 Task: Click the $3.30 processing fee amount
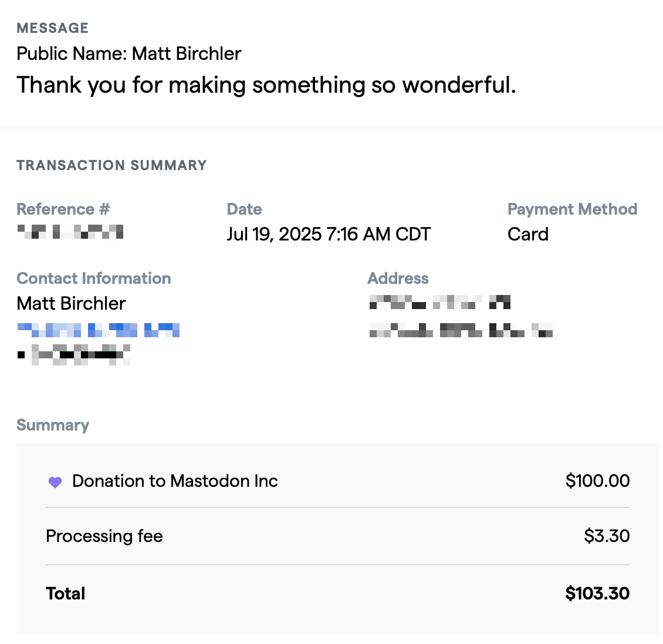pyautogui.click(x=606, y=536)
